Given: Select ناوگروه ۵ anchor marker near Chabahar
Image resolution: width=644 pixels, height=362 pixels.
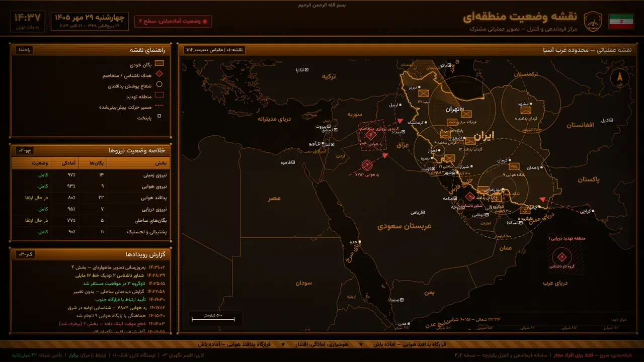Looking at the screenshot, I should [524, 210].
